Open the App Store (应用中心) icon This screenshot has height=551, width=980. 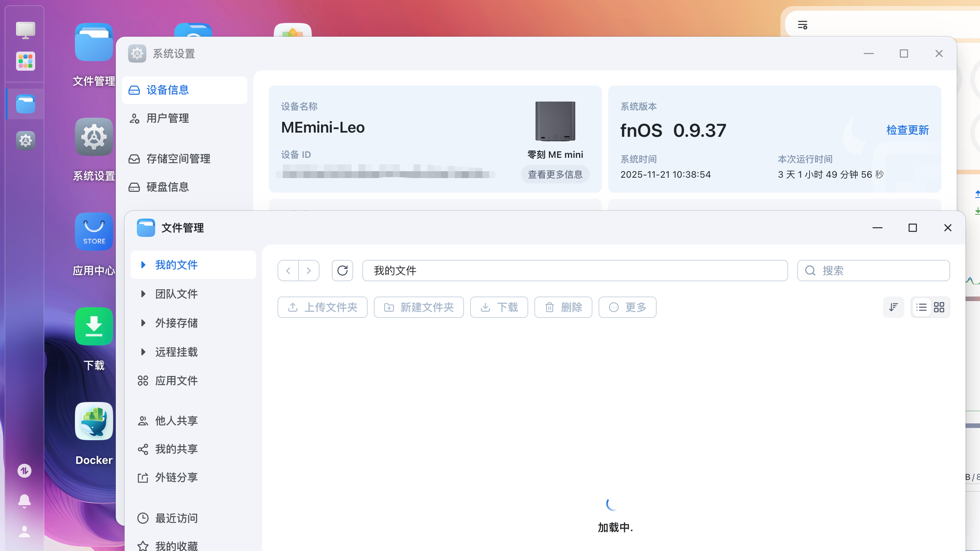click(x=94, y=232)
